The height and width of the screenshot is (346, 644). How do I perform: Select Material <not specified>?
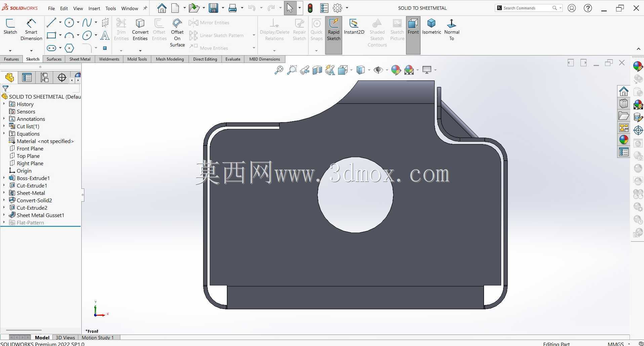click(x=45, y=141)
